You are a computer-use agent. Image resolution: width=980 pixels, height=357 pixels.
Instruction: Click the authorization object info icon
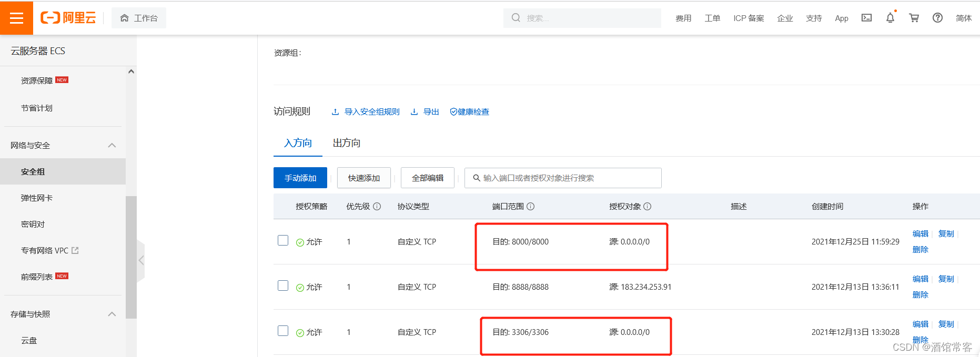pyautogui.click(x=647, y=207)
